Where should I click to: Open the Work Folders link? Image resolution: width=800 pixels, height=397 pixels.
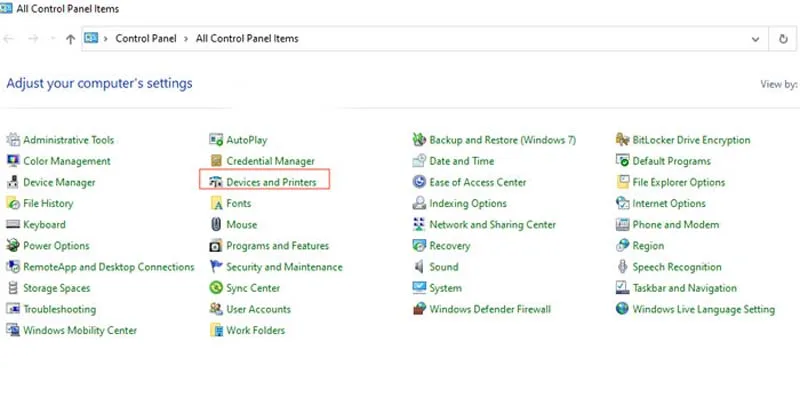click(256, 330)
